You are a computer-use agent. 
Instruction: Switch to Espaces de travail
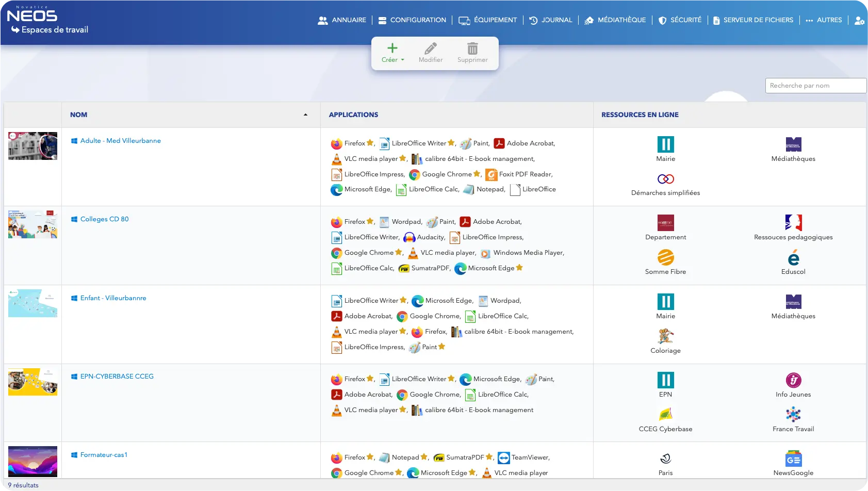pos(54,30)
